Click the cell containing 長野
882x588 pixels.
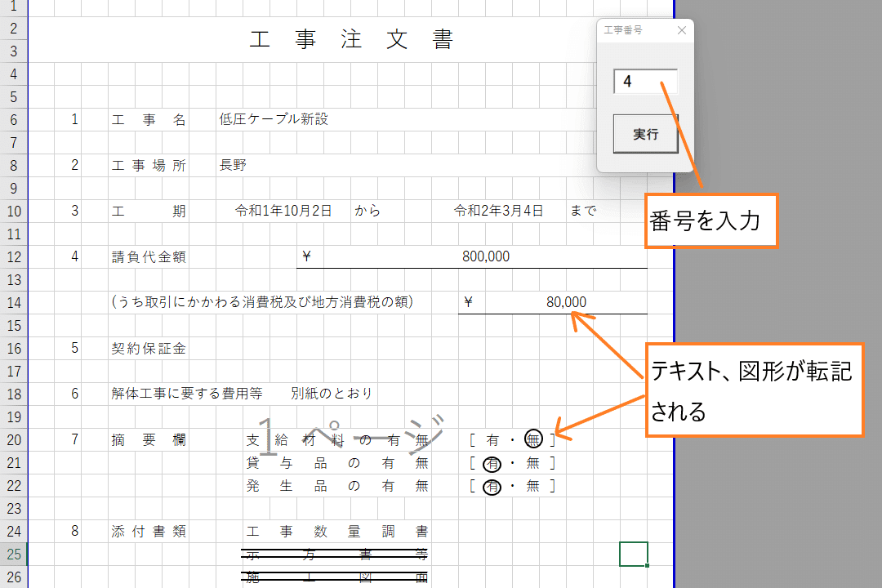pos(233,165)
